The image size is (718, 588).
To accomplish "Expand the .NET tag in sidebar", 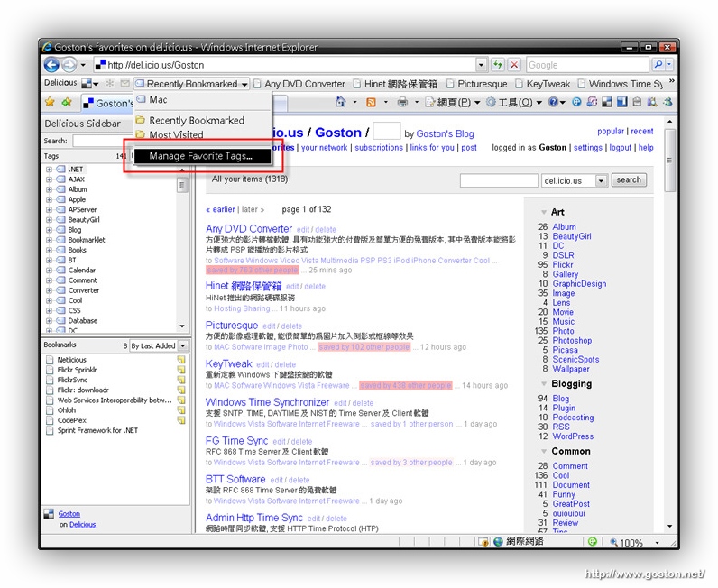I will tap(49, 169).
